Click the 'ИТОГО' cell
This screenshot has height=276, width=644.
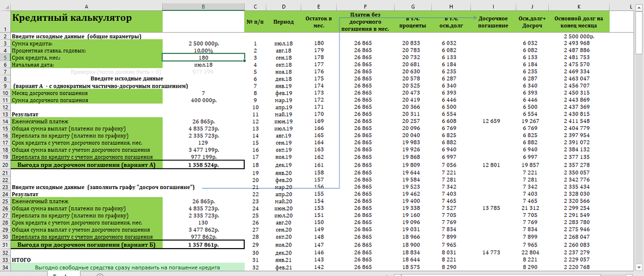86,259
